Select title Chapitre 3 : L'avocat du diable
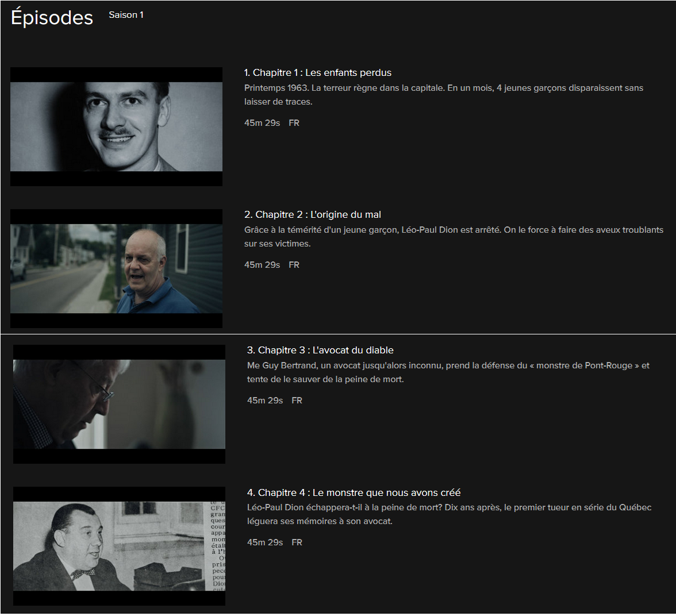The height and width of the screenshot is (616, 676). (x=320, y=350)
